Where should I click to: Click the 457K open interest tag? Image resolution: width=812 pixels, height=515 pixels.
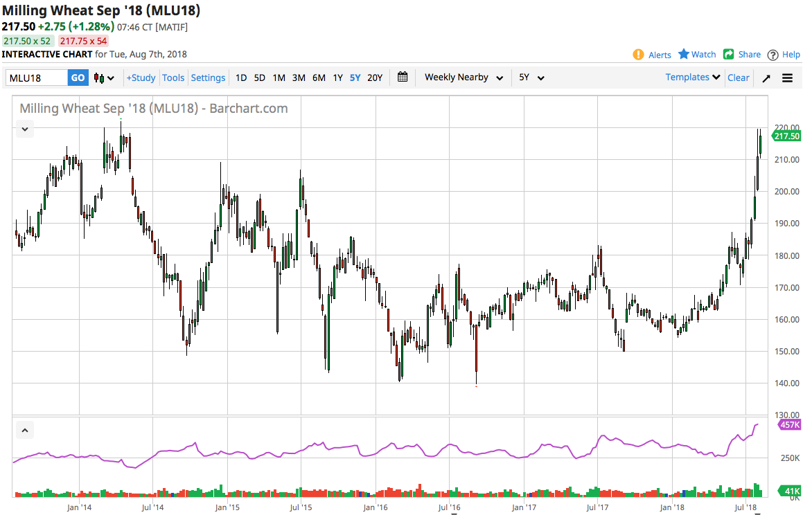click(x=789, y=425)
